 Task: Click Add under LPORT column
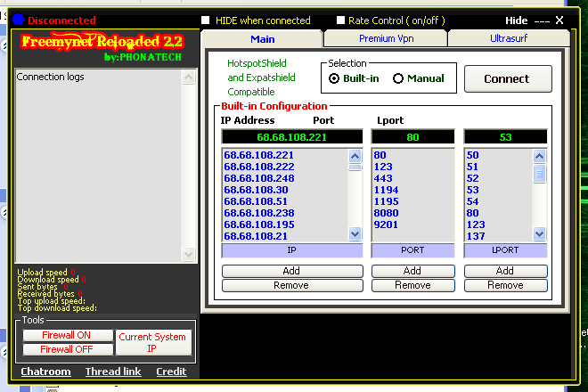(x=505, y=271)
